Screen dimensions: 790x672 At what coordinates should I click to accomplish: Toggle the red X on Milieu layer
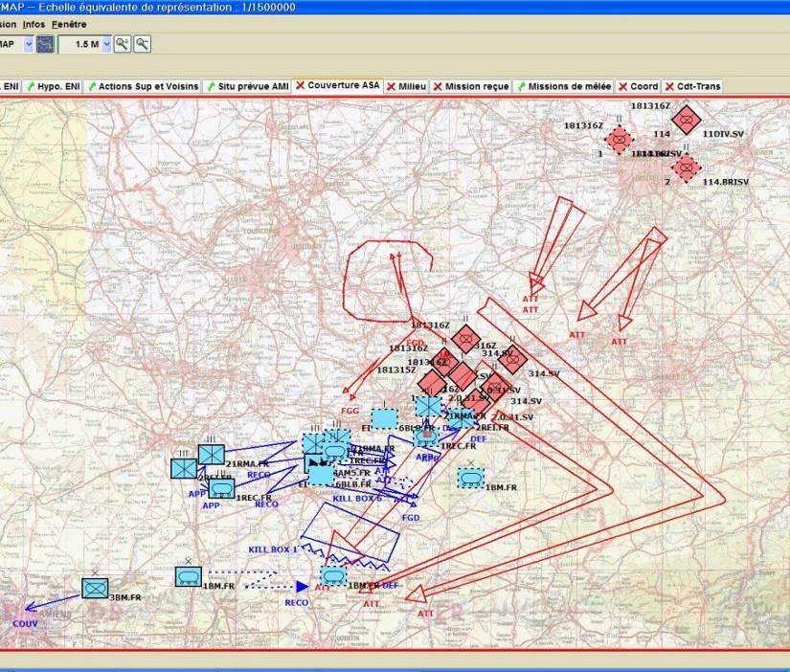click(393, 86)
